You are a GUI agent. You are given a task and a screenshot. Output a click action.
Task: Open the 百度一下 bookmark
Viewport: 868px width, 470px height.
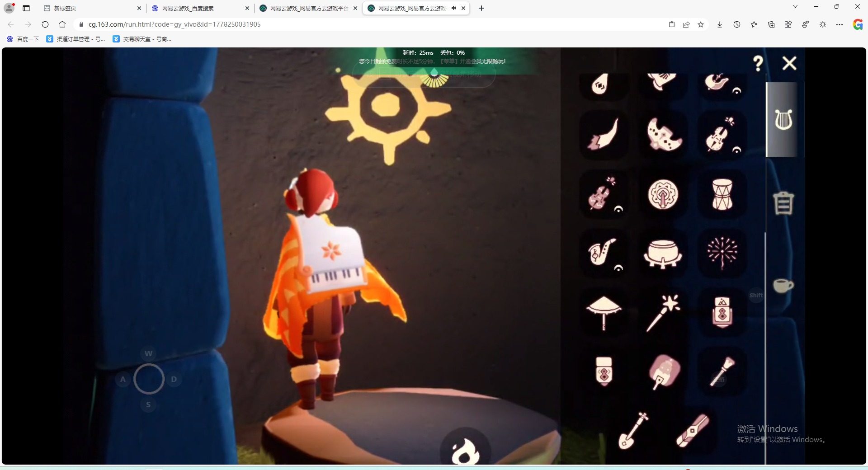click(x=23, y=39)
